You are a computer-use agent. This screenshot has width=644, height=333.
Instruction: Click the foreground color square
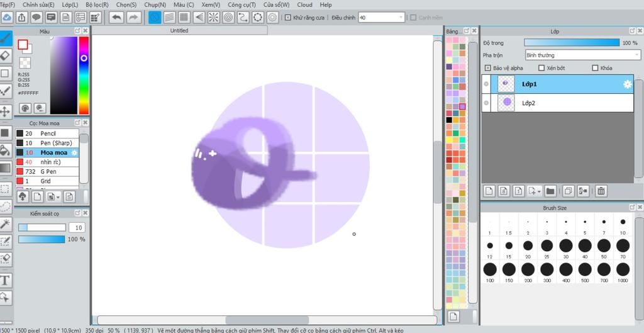coord(23,45)
